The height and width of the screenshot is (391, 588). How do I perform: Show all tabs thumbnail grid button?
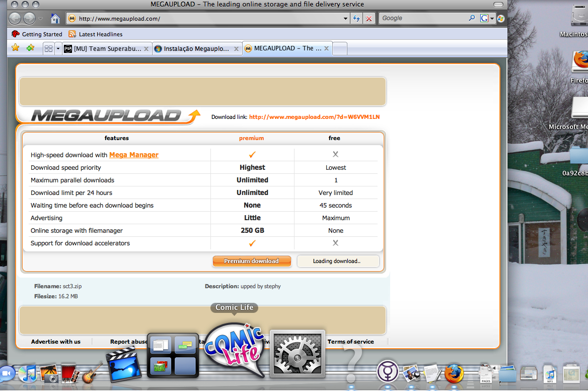point(48,49)
